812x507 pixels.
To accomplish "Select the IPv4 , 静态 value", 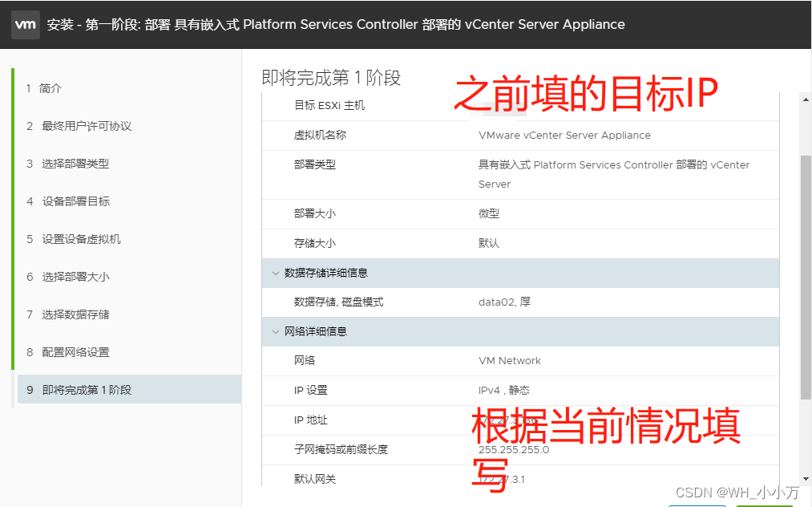I will click(x=504, y=391).
